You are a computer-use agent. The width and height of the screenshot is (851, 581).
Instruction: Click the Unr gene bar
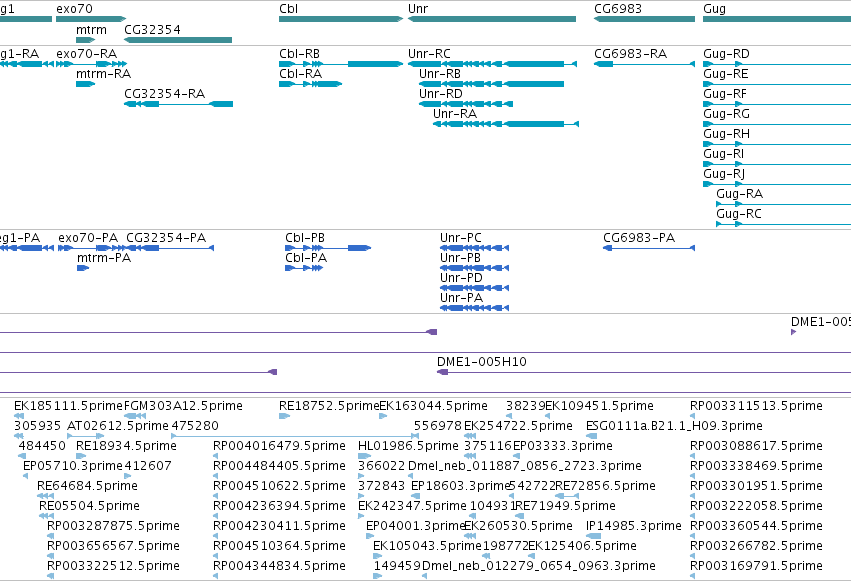pyautogui.click(x=492, y=19)
